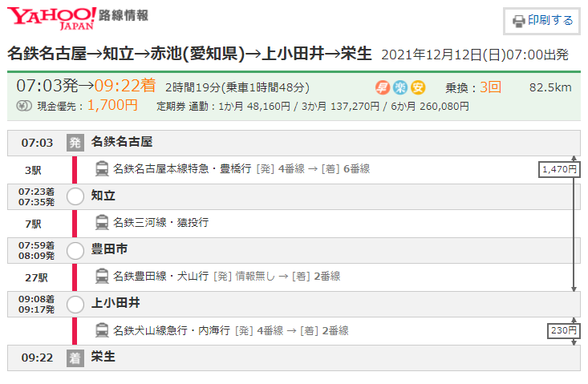
Task: Click the printer icon in print button
Action: click(519, 22)
